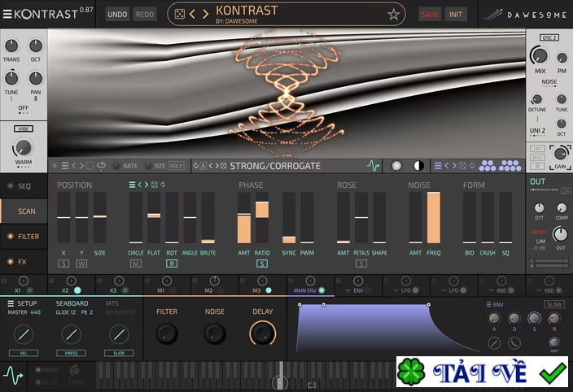The image size is (573, 392).
Task: Select the M1 macro tab
Action: point(167,285)
